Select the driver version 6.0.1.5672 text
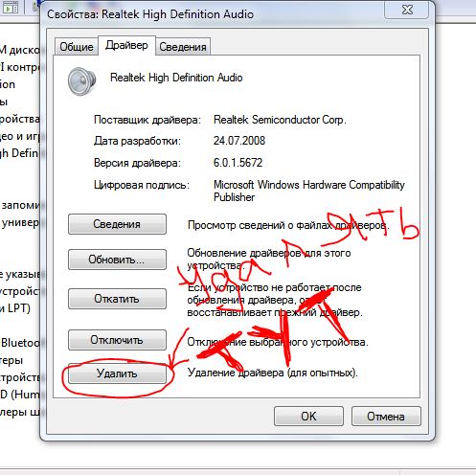Image resolution: width=476 pixels, height=475 pixels. click(238, 163)
